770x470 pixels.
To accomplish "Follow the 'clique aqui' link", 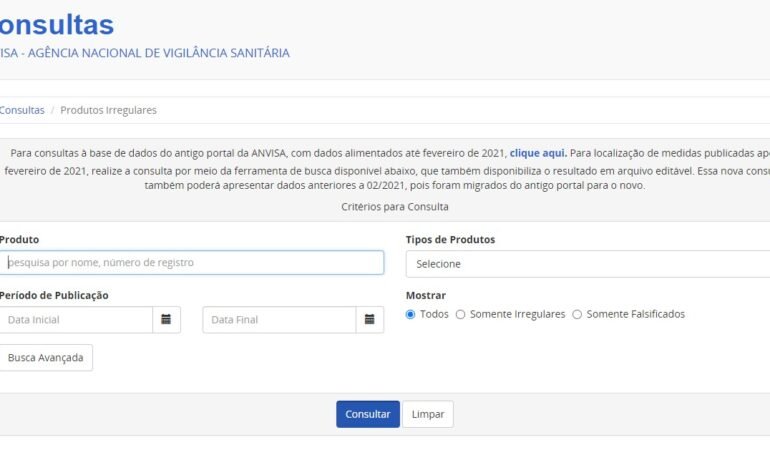I will [x=538, y=153].
